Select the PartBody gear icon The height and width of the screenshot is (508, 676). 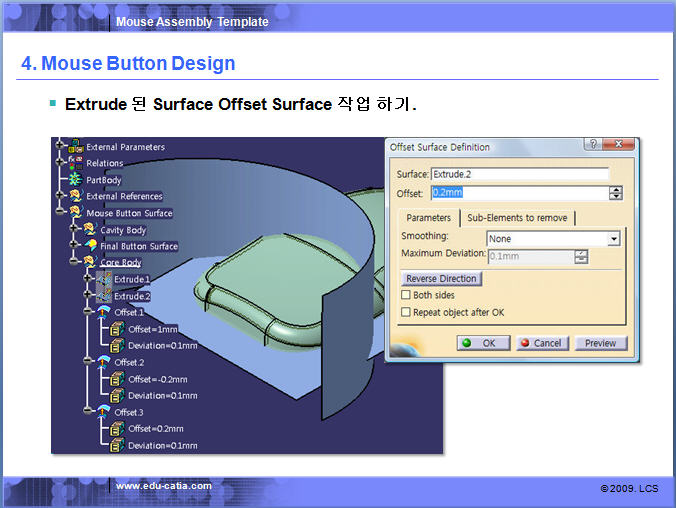tap(75, 180)
